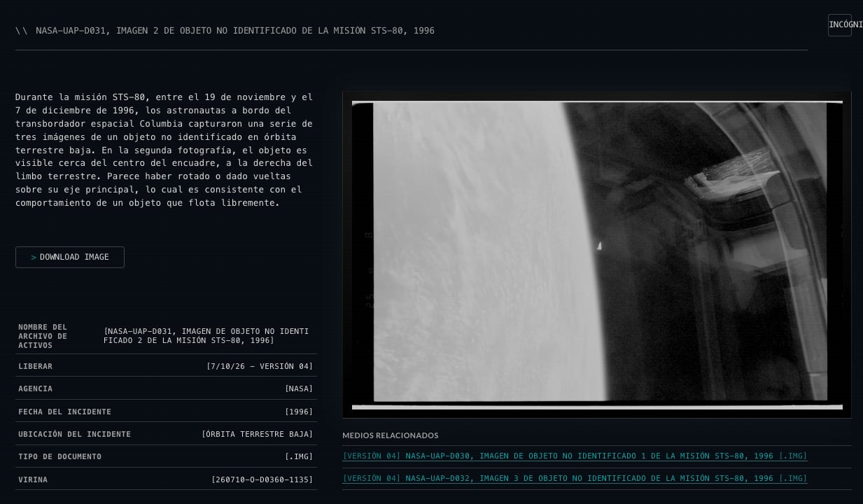
Task: Click the TIPO DE DOCUMENTO value [.IMG]
Action: 299,456
